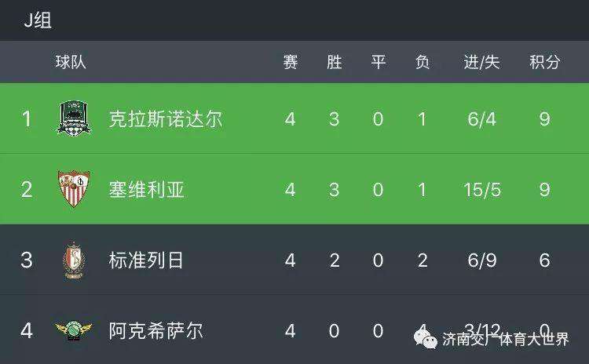Open the 塞维利亚 team name

click(147, 190)
